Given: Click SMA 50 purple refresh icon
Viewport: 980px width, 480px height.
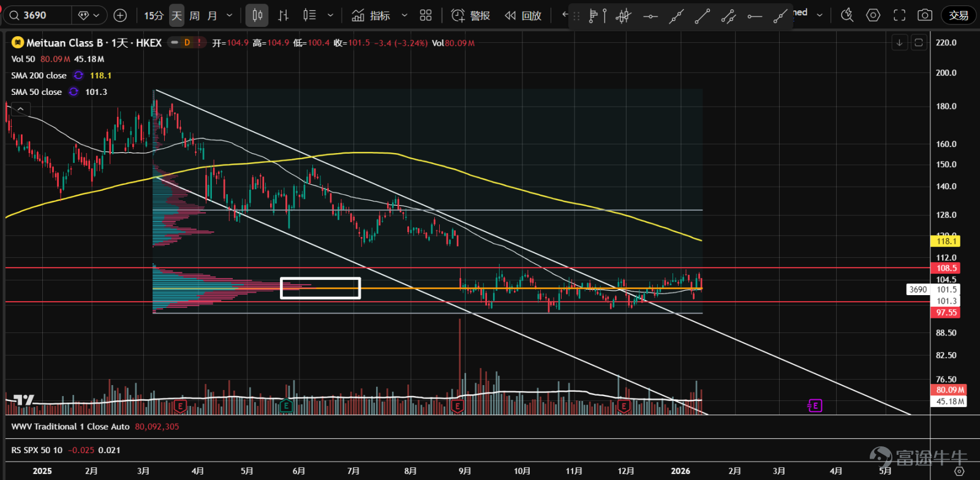Looking at the screenshot, I should click(73, 92).
